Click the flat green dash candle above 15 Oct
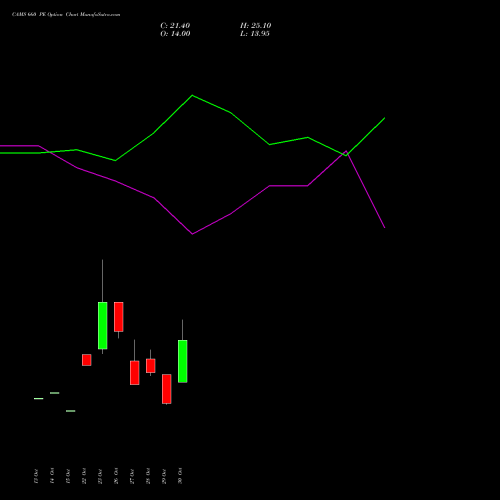The image size is (500, 500). coord(71,411)
